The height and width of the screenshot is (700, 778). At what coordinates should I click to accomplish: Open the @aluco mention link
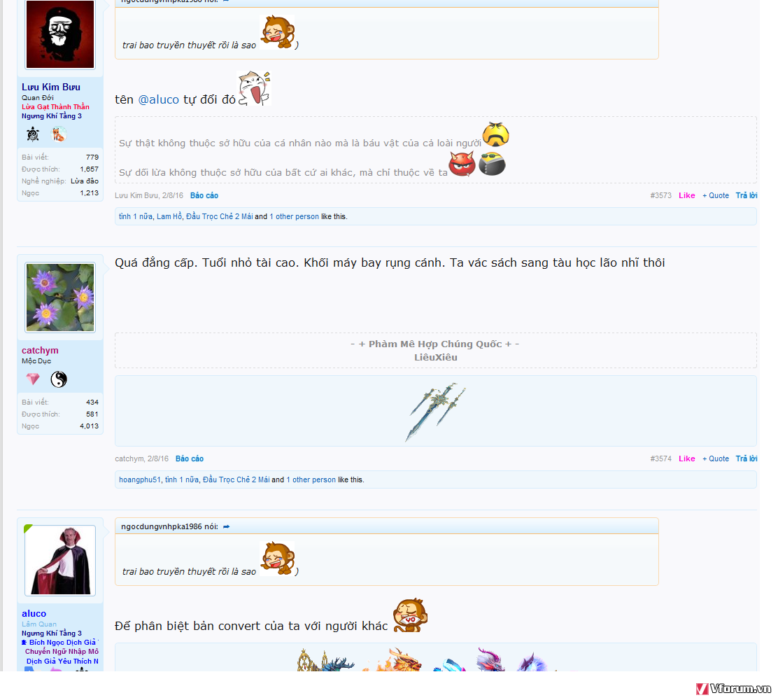158,99
